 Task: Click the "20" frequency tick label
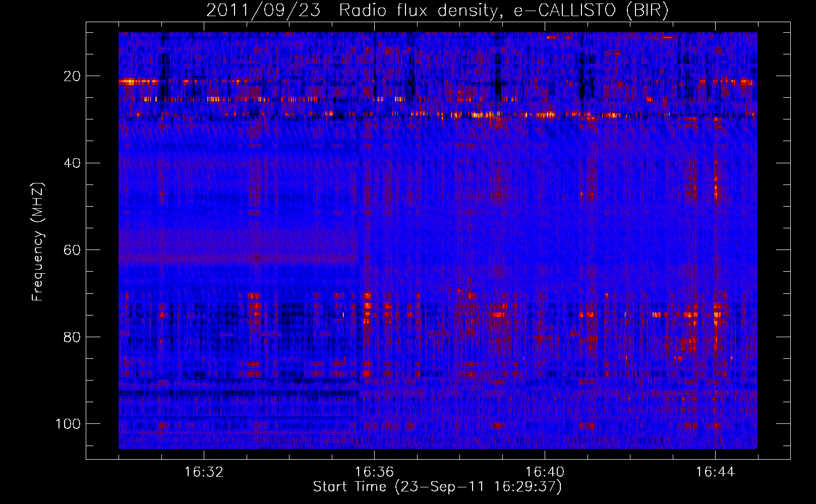73,76
